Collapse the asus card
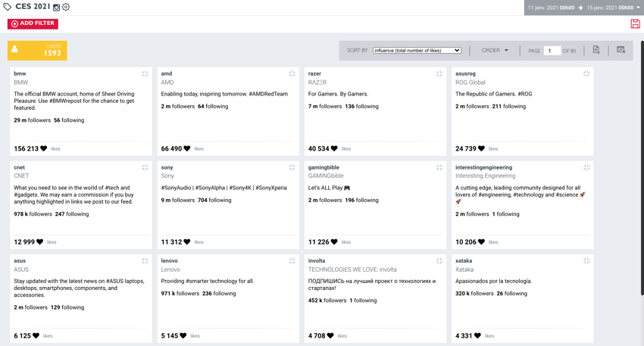644x346 pixels. [145, 261]
